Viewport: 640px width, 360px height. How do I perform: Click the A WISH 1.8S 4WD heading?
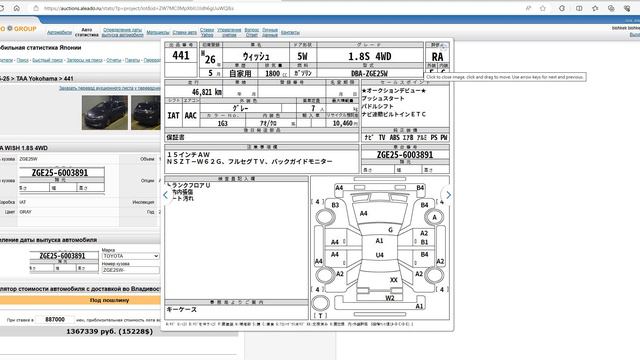[24, 148]
